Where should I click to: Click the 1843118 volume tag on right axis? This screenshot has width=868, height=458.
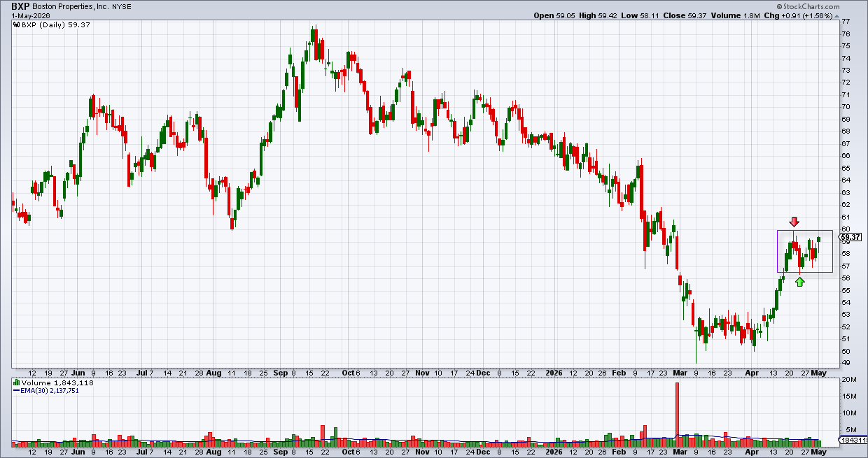pyautogui.click(x=853, y=440)
